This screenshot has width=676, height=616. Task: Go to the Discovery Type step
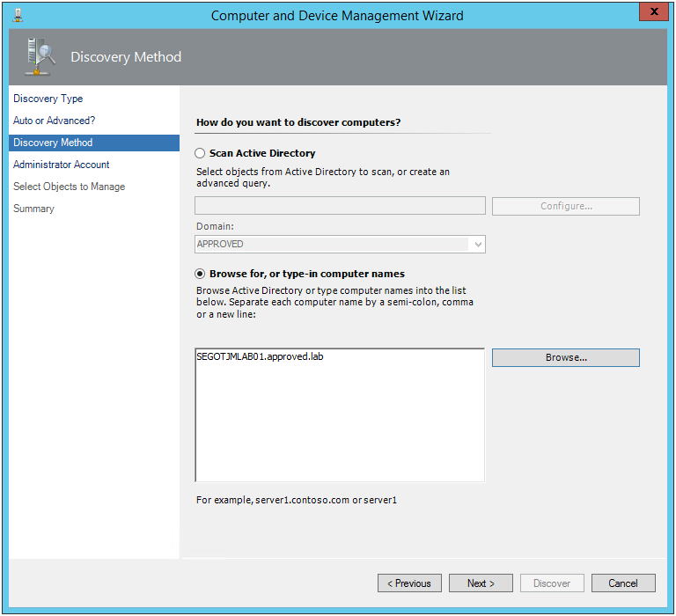[x=48, y=99]
